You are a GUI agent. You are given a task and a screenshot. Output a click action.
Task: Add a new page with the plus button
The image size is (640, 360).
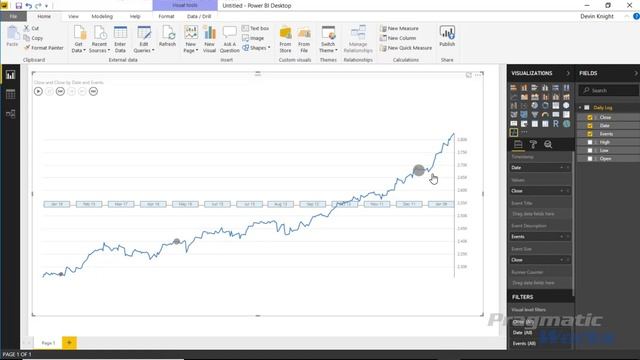coord(69,342)
